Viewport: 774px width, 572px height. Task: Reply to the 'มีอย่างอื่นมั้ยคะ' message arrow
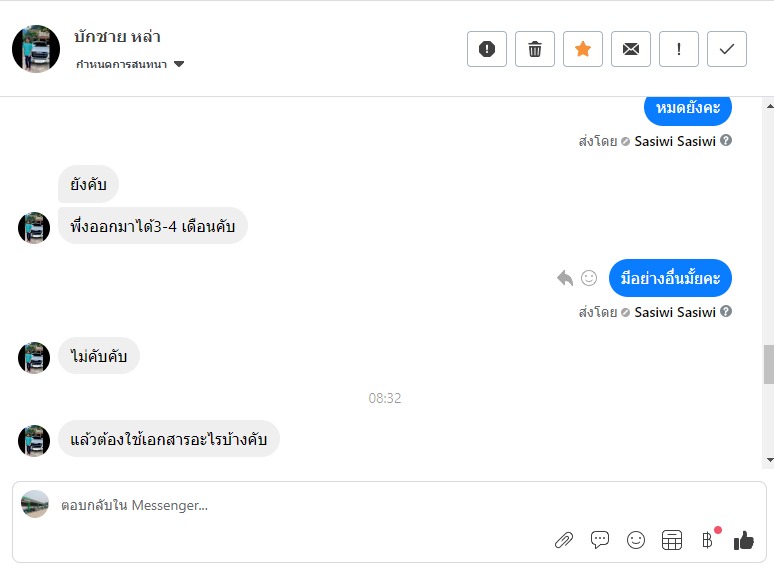point(566,278)
